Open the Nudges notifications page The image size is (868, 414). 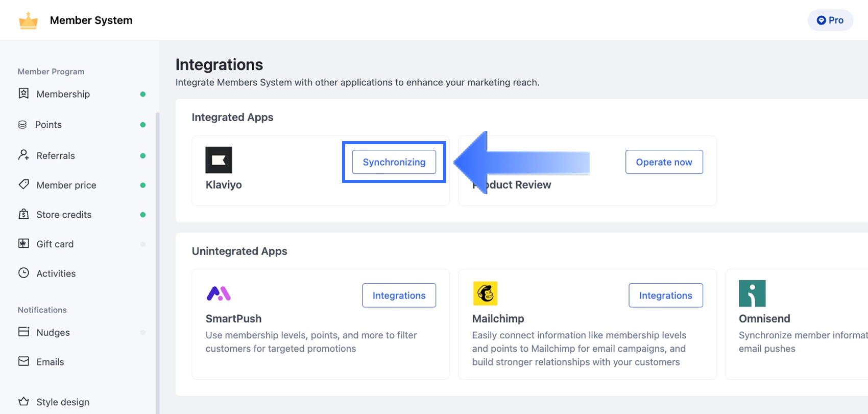tap(53, 332)
